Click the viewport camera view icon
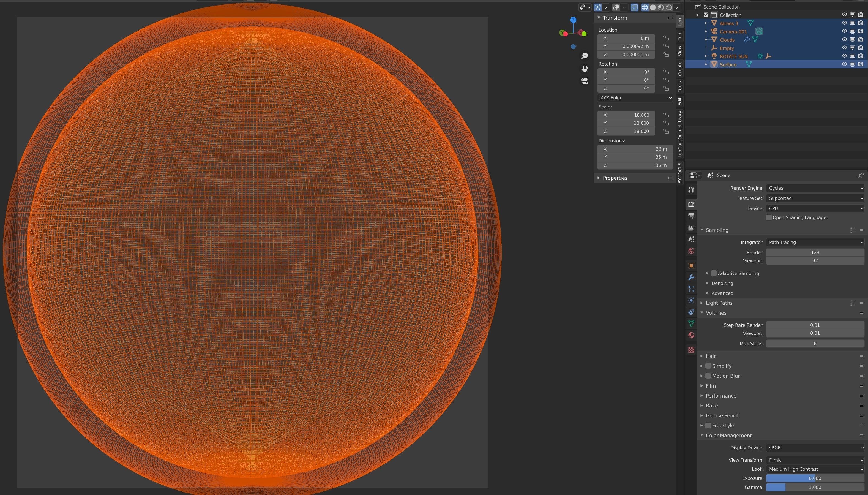This screenshot has width=868, height=495. click(585, 81)
